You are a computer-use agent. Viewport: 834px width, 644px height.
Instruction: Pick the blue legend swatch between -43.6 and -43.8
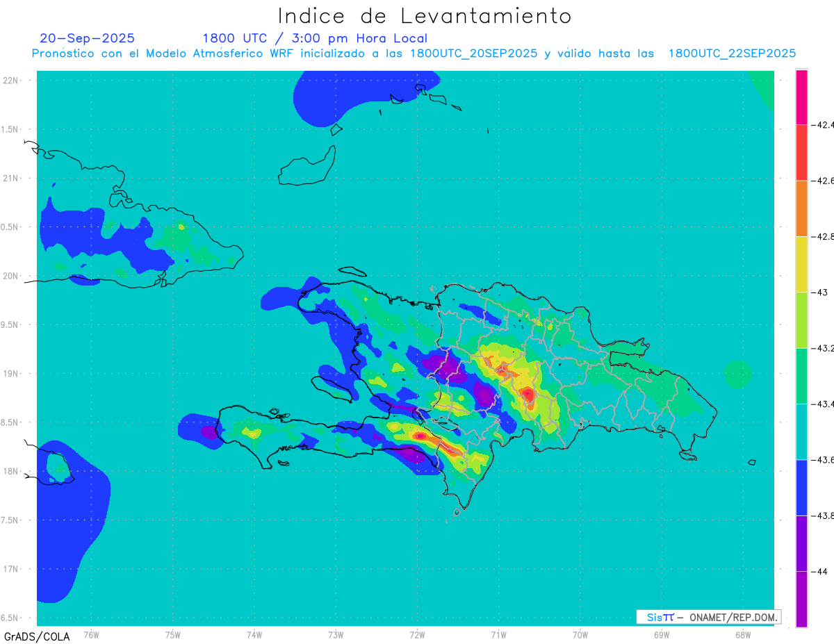801,487
